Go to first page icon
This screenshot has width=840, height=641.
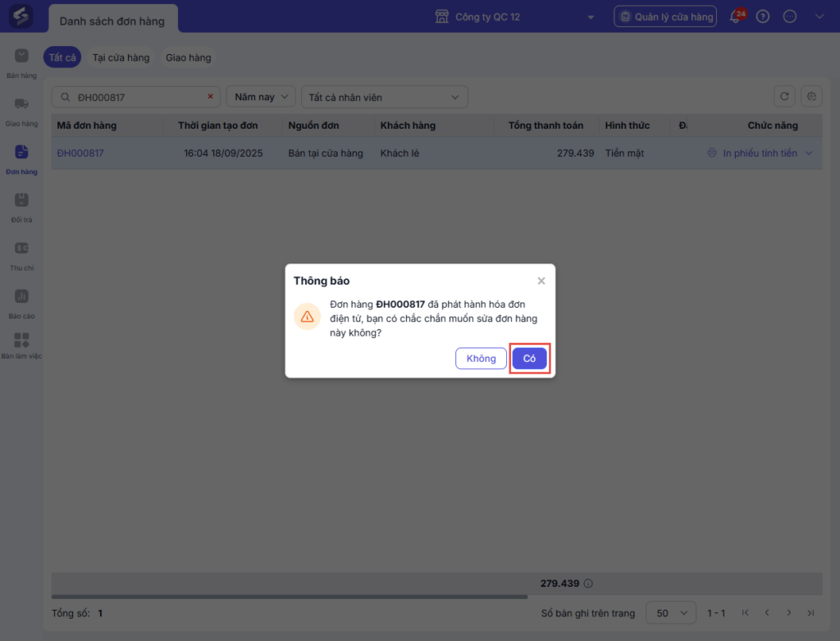click(745, 612)
